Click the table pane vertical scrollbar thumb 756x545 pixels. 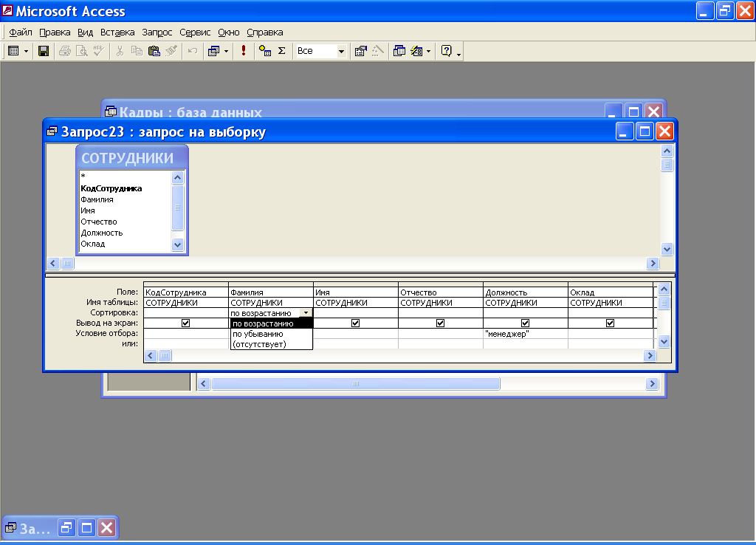coord(667,165)
